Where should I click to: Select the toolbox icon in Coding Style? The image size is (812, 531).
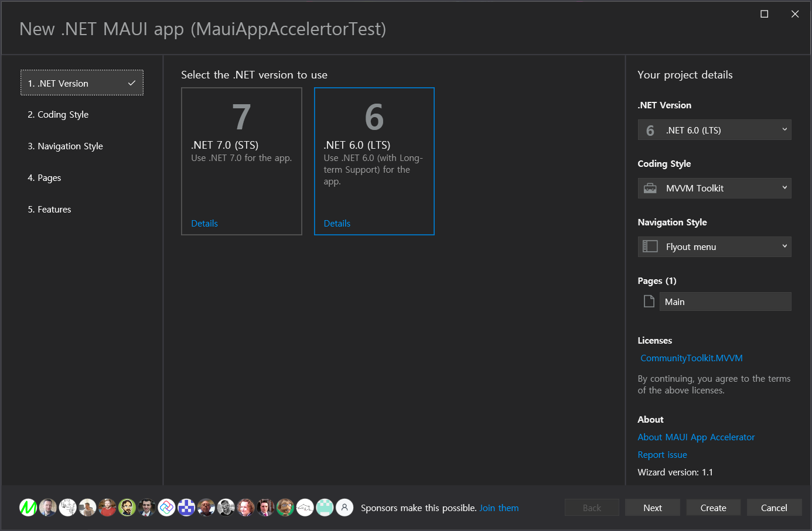650,188
